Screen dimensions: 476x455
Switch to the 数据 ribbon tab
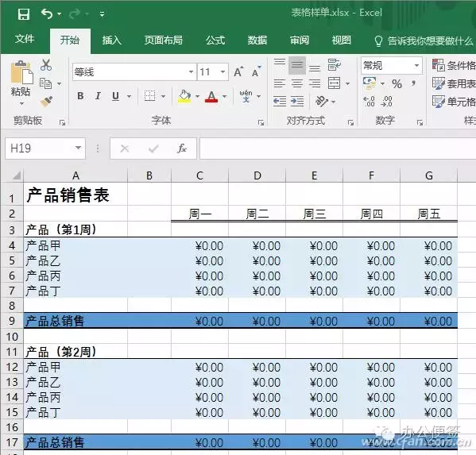(257, 40)
